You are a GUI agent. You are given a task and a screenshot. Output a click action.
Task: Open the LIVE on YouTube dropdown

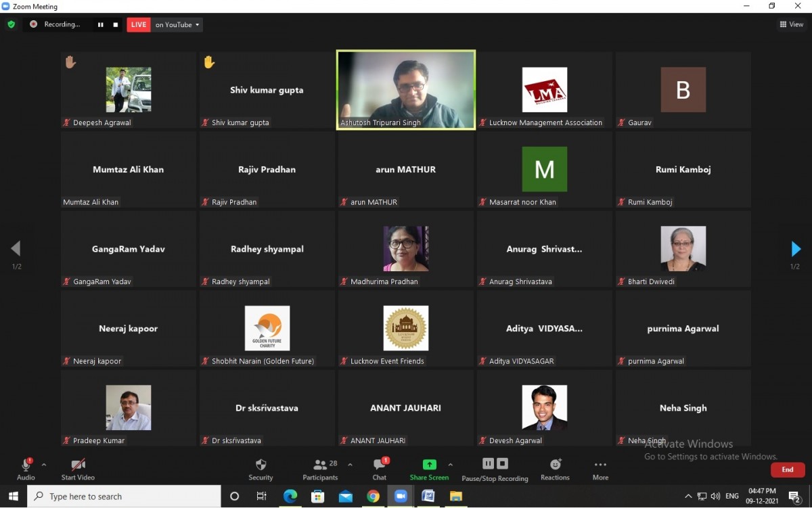click(x=177, y=25)
